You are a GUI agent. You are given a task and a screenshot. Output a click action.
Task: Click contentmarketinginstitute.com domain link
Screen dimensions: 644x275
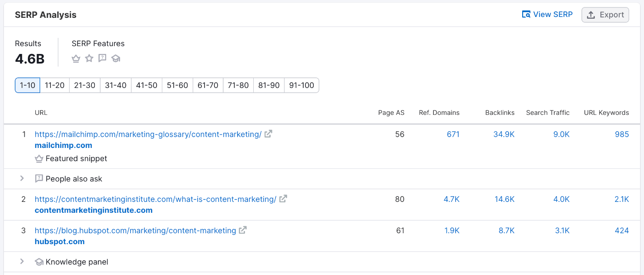click(x=94, y=210)
